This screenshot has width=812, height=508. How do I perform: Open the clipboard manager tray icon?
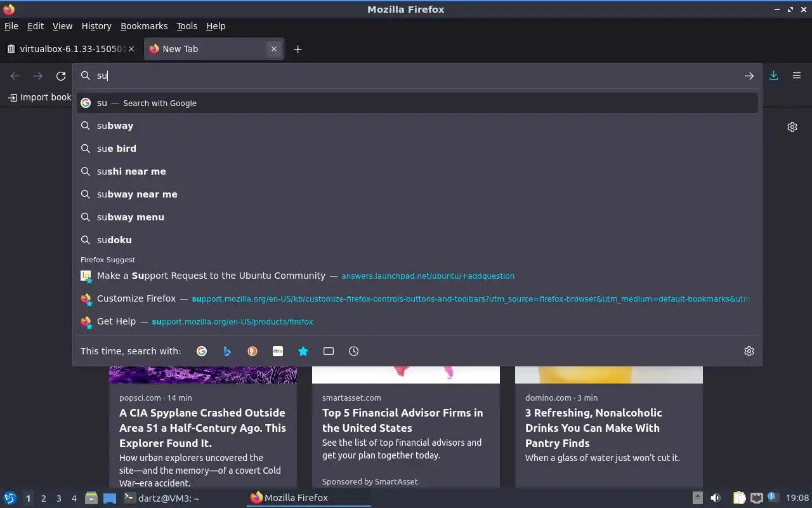tap(739, 498)
